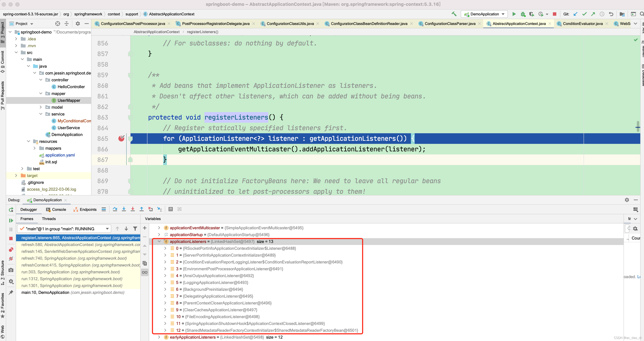Select refresh:580 AbstractApplicationContext stack frame

(x=78, y=245)
